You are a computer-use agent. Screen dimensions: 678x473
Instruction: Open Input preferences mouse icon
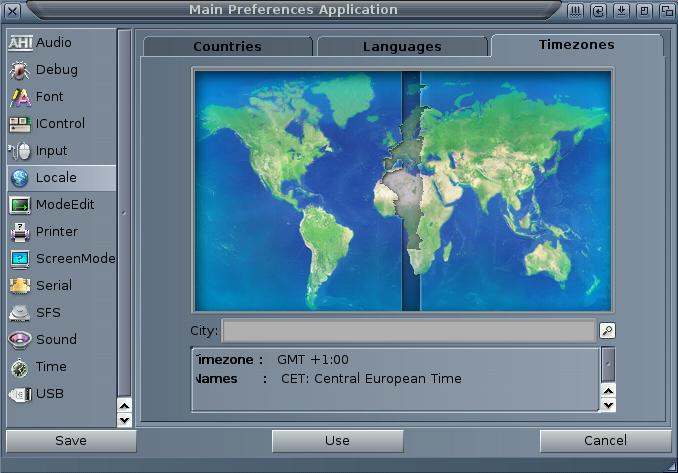(19, 151)
